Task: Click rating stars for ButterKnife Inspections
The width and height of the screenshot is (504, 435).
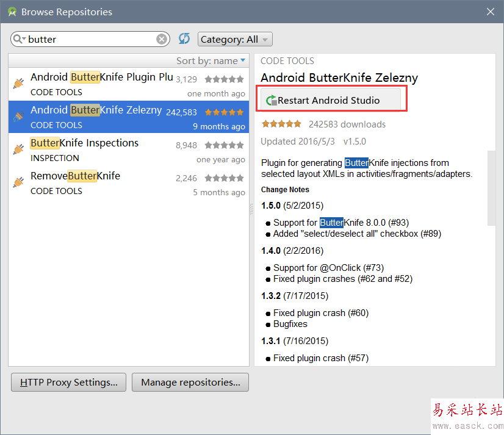Action: pos(225,145)
